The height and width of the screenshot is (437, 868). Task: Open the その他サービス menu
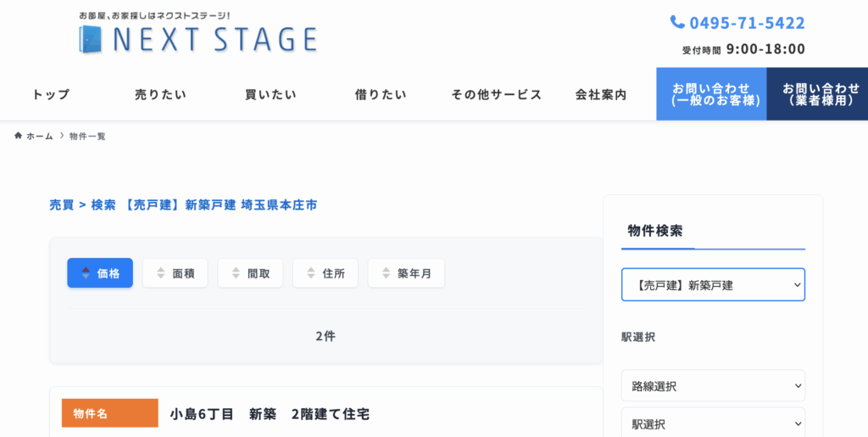tap(496, 94)
